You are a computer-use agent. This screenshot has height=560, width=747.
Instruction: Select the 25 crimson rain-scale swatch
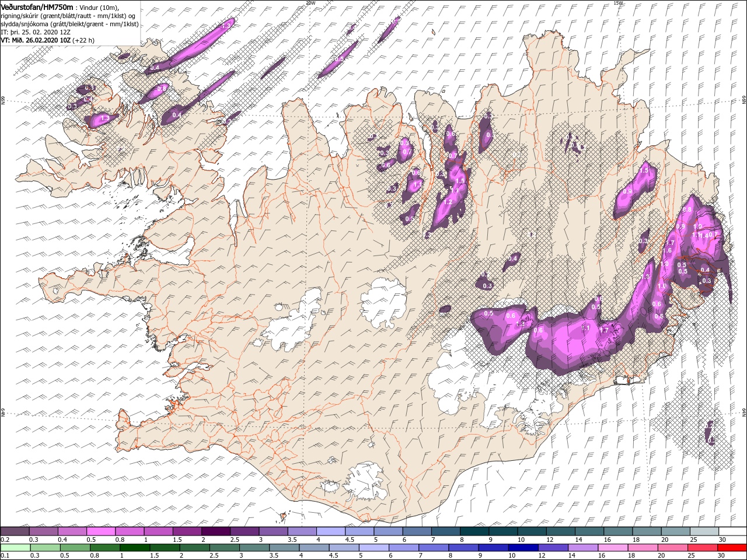[701, 548]
